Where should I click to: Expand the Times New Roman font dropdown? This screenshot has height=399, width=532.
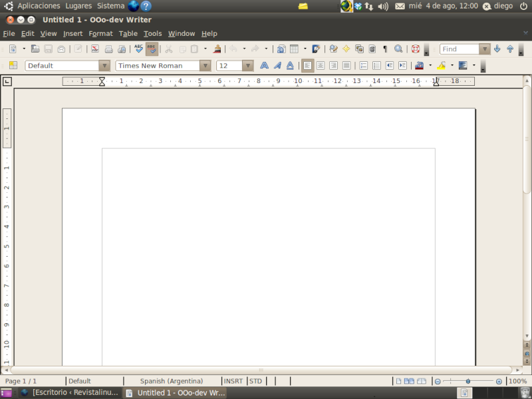coord(205,66)
